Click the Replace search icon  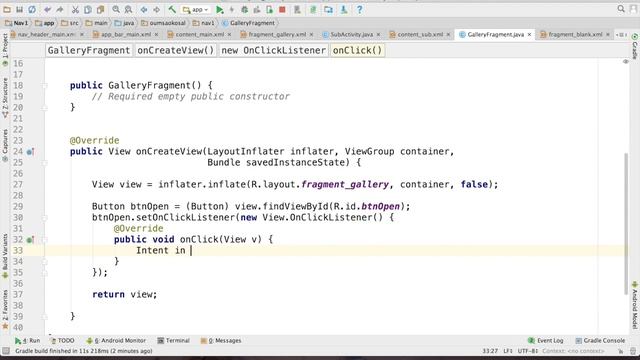click(128, 9)
